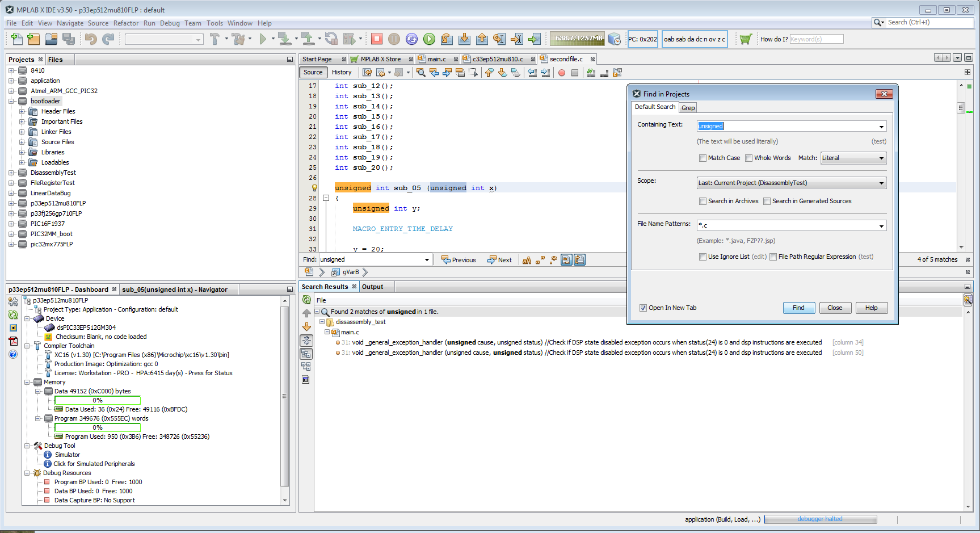980x533 pixels.
Task: Enable the Match Case checkbox
Action: click(x=703, y=158)
